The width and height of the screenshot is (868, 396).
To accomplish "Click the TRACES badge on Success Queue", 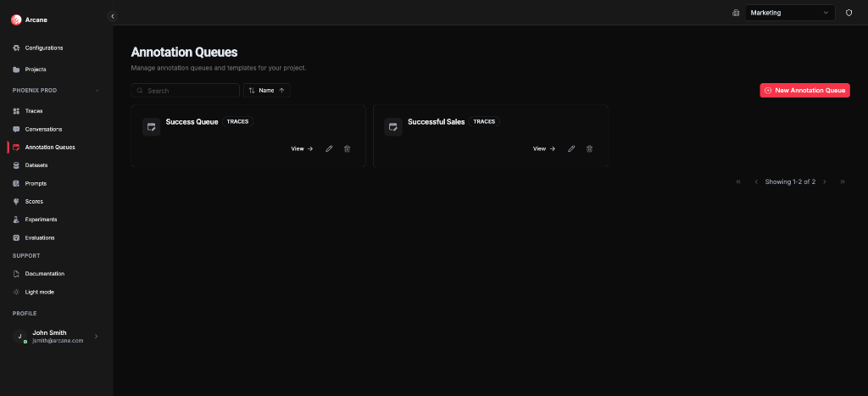I will tap(238, 121).
